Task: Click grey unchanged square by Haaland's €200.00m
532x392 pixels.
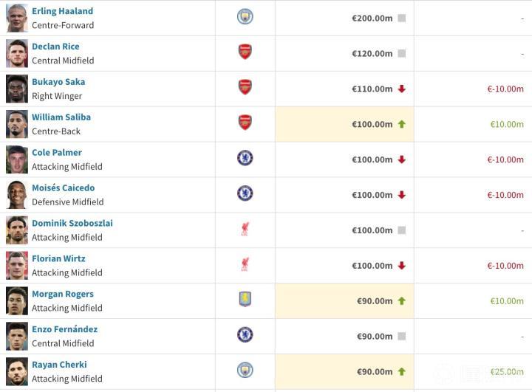Action: click(402, 18)
